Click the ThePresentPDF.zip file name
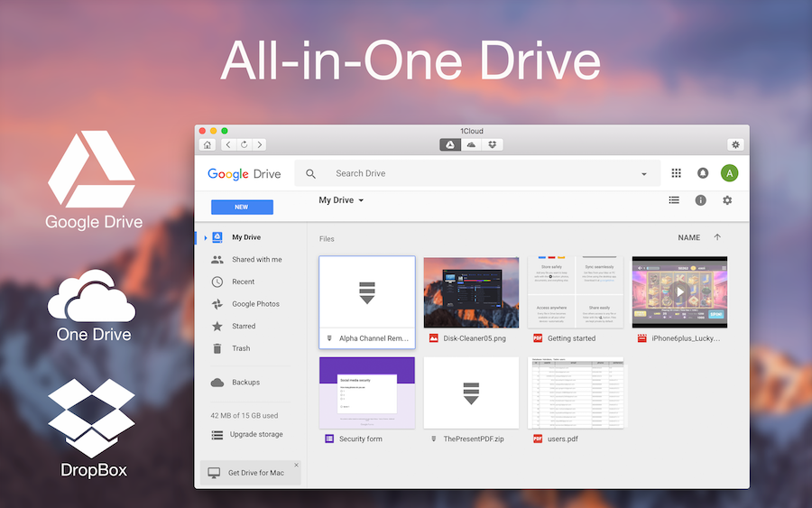812x508 pixels. 474,439
